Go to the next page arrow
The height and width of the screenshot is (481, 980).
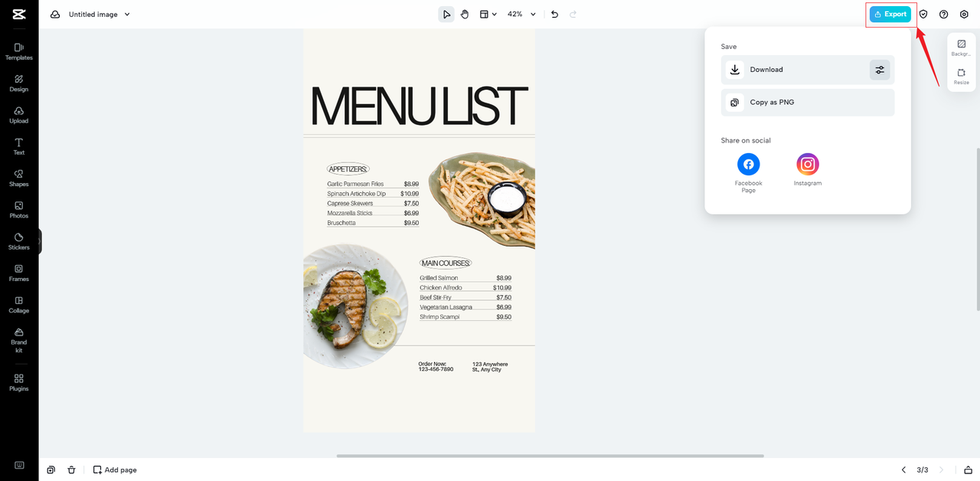click(941, 470)
